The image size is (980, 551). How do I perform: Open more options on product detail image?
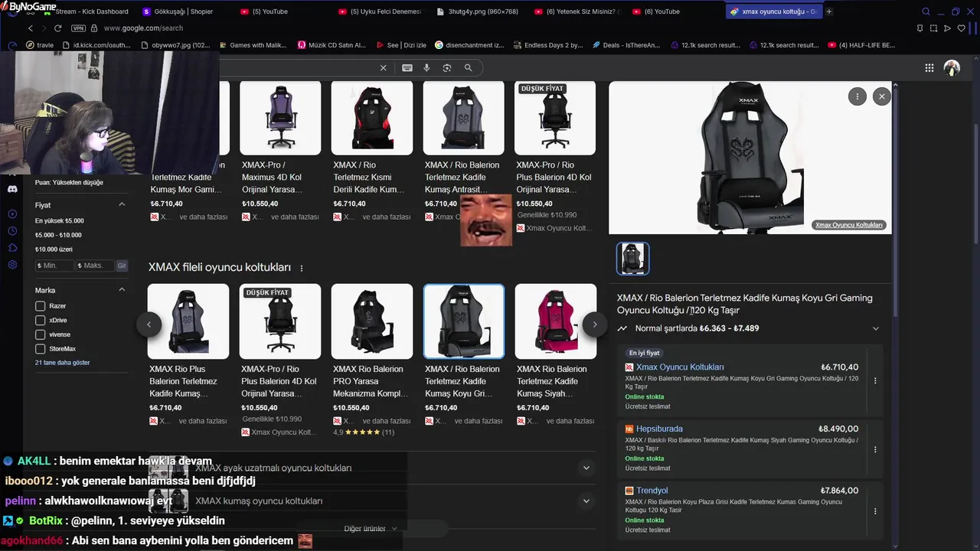coord(857,96)
